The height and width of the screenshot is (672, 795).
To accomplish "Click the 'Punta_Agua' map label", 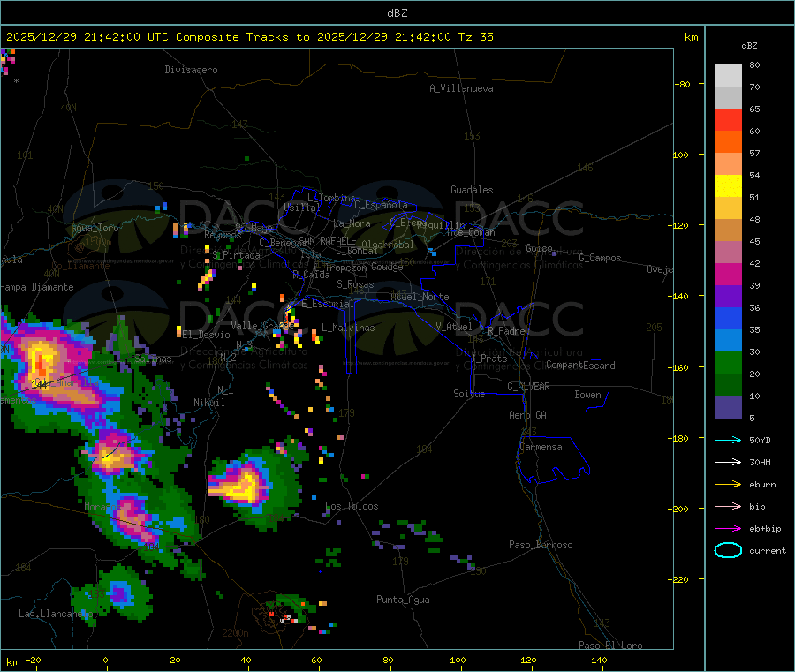I will [x=403, y=600].
